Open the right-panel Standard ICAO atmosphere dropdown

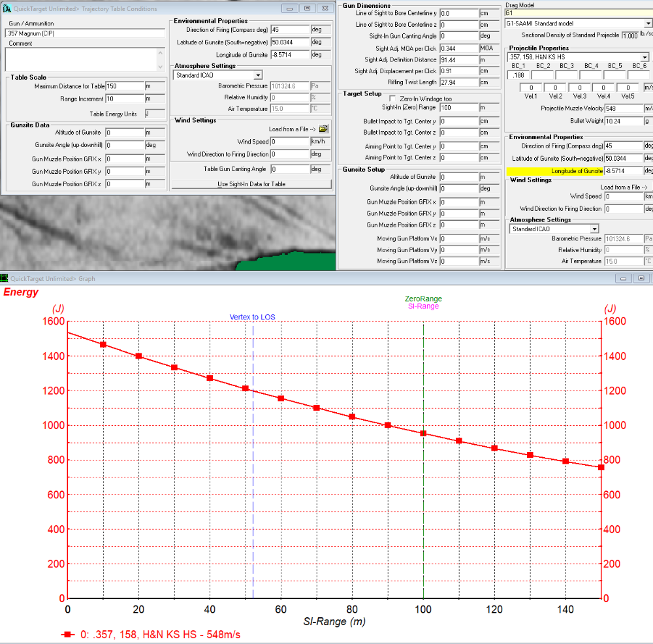click(595, 229)
